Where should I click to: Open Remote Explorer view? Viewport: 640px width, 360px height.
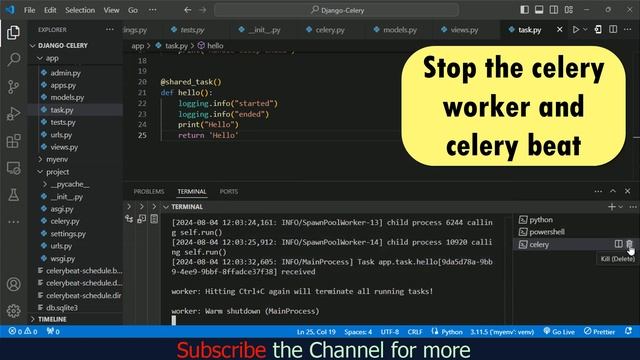(x=13, y=168)
